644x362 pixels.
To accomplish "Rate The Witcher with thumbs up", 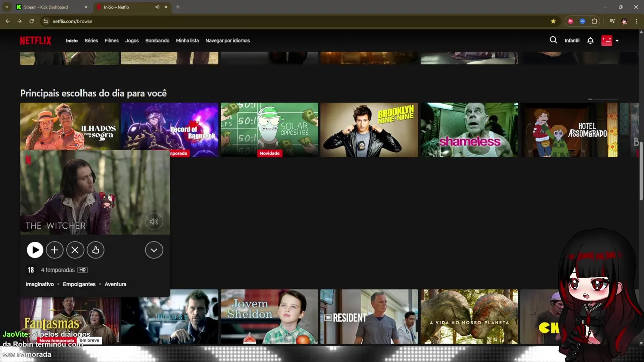I will click(95, 250).
